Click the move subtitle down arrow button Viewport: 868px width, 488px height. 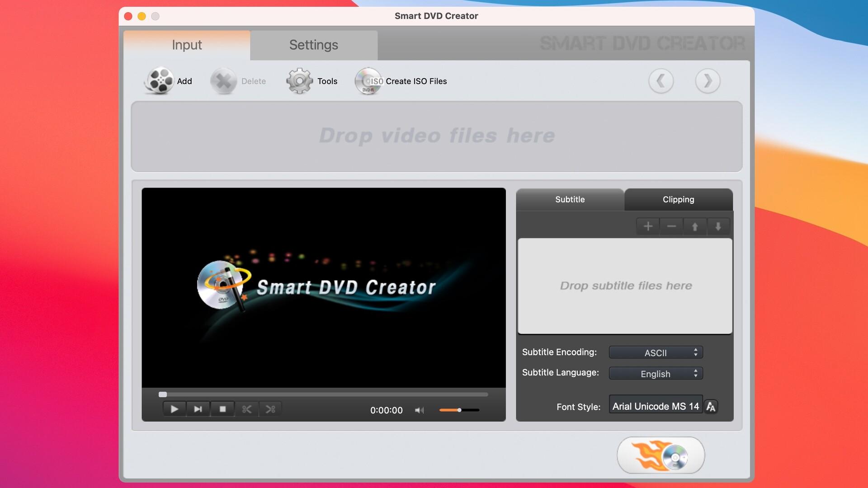pos(718,226)
